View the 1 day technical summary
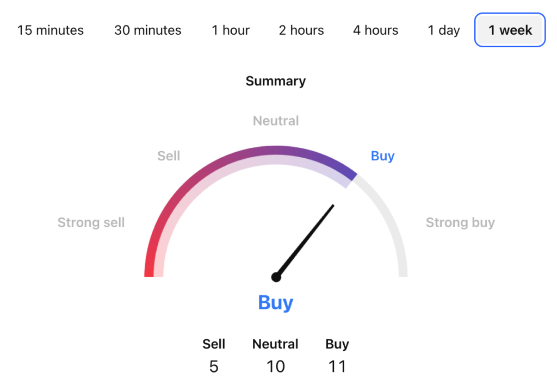This screenshot has height=392, width=557. [443, 30]
